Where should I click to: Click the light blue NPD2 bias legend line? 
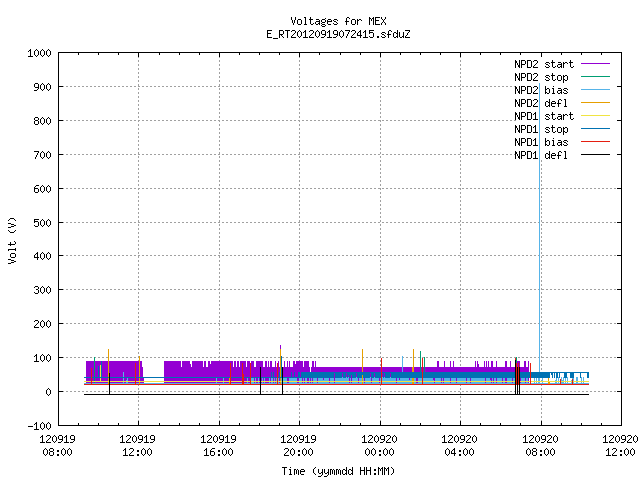pyautogui.click(x=595, y=90)
